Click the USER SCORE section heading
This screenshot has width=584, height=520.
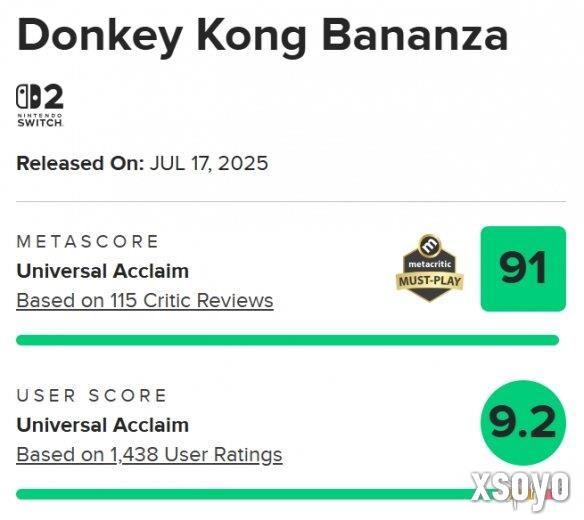92,396
